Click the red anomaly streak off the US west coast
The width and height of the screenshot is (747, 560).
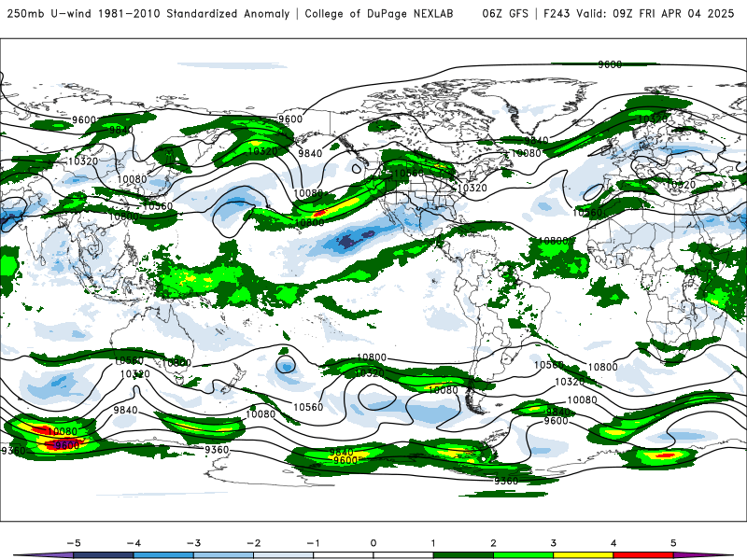tap(320, 212)
